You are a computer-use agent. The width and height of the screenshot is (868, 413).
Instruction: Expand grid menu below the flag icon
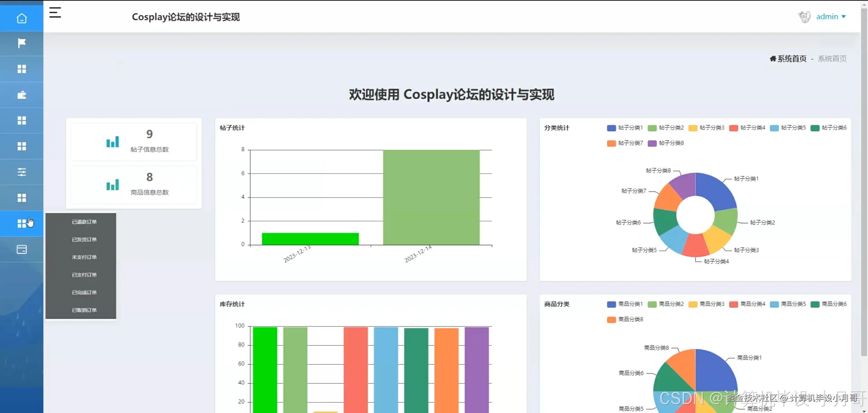point(22,69)
